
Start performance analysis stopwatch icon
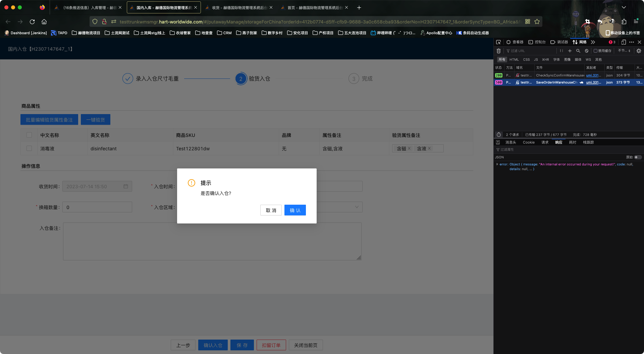point(499,135)
